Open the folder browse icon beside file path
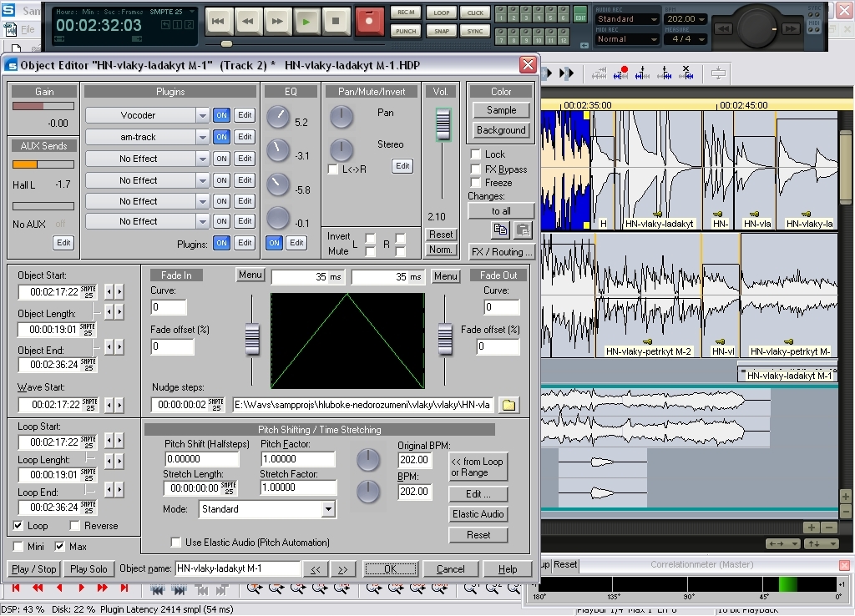 point(508,405)
